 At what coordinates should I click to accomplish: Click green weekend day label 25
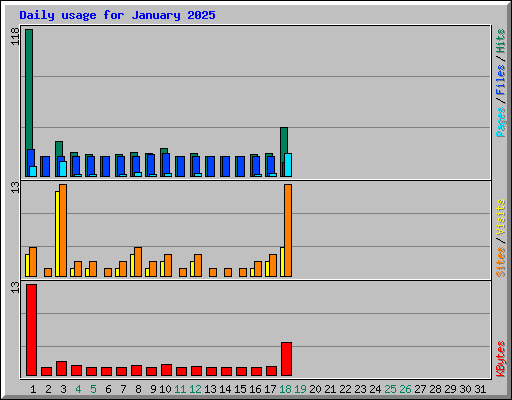(x=390, y=389)
